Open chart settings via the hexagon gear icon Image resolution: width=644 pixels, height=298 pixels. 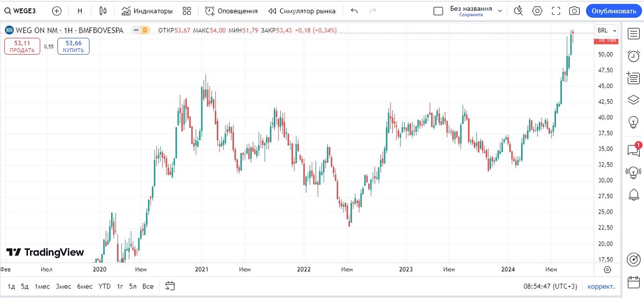point(537,11)
